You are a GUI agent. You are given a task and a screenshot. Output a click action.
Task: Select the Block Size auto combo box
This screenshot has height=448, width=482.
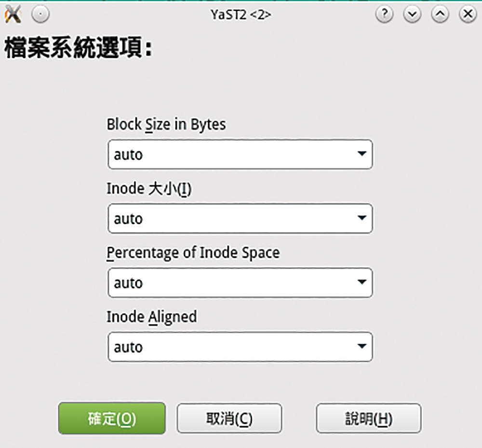click(x=240, y=154)
